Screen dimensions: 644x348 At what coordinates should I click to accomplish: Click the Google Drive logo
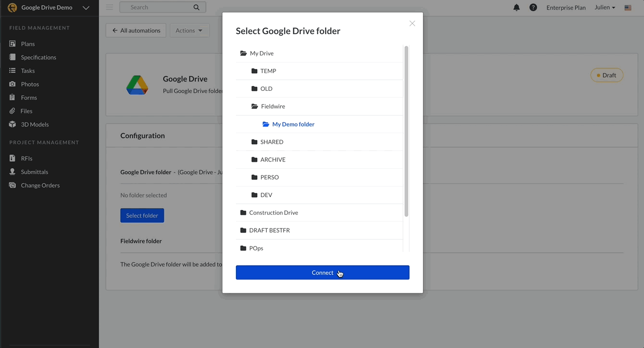click(137, 85)
